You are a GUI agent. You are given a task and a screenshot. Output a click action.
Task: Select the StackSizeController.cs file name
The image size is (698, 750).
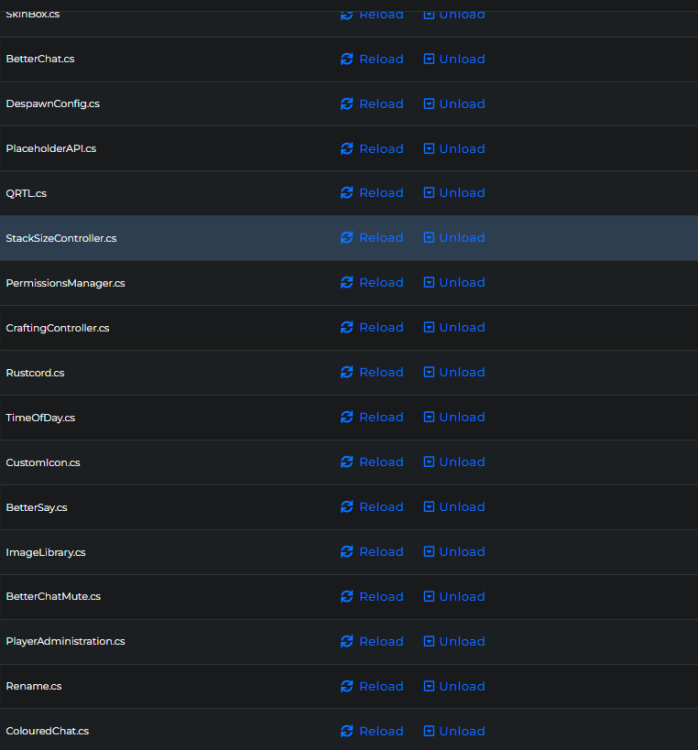pos(61,238)
